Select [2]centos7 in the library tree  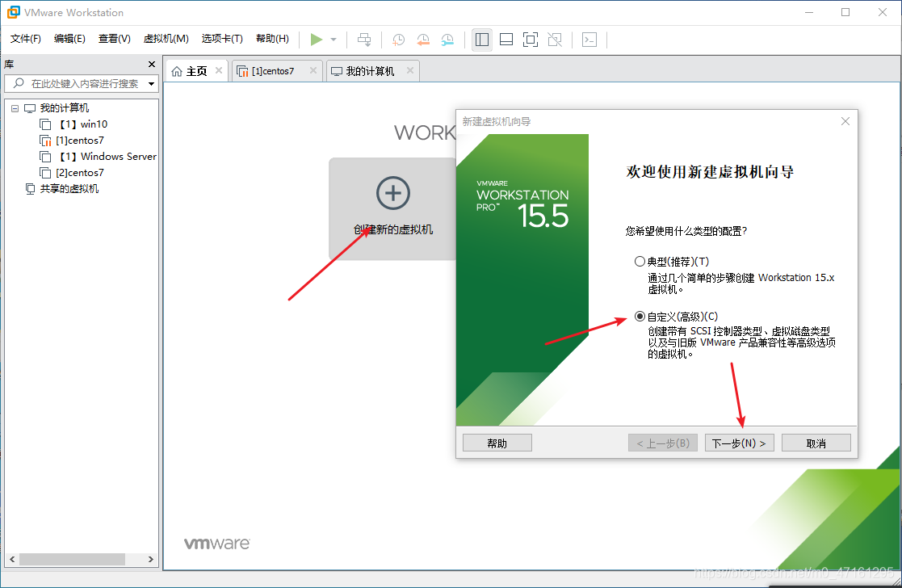click(x=80, y=173)
